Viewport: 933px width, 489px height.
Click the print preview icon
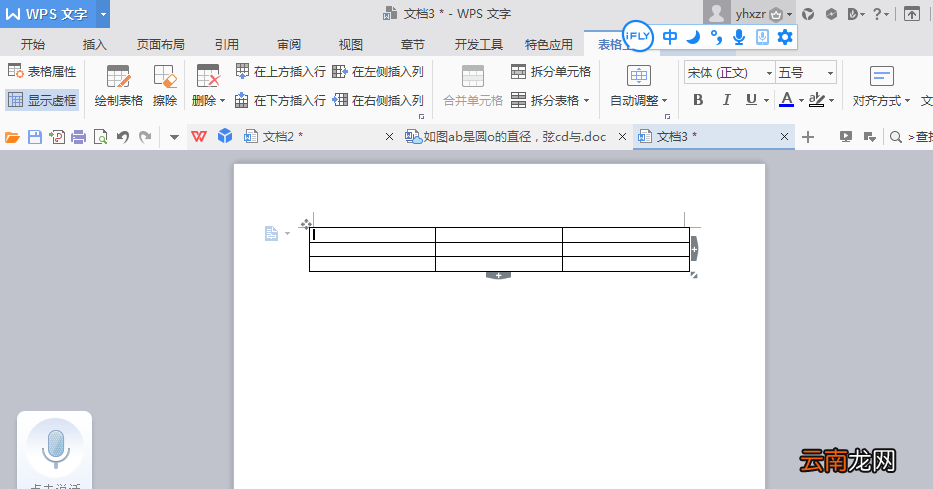(x=101, y=137)
